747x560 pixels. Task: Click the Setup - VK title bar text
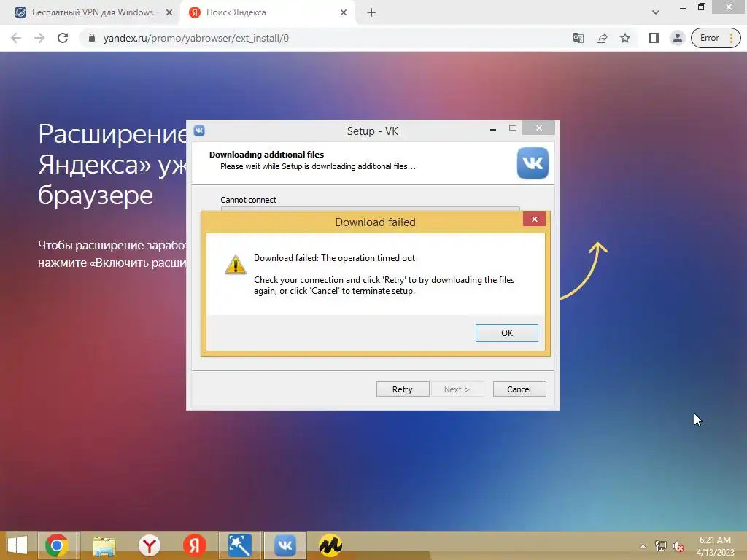[373, 131]
